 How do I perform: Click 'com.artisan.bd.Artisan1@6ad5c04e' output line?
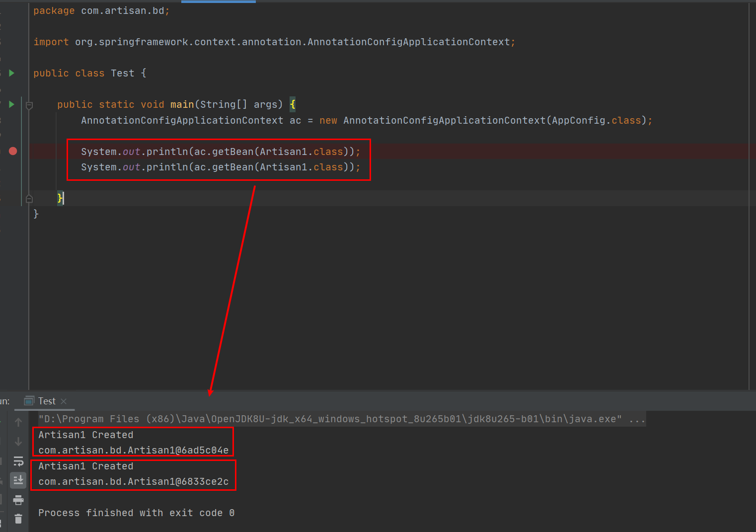tap(134, 450)
